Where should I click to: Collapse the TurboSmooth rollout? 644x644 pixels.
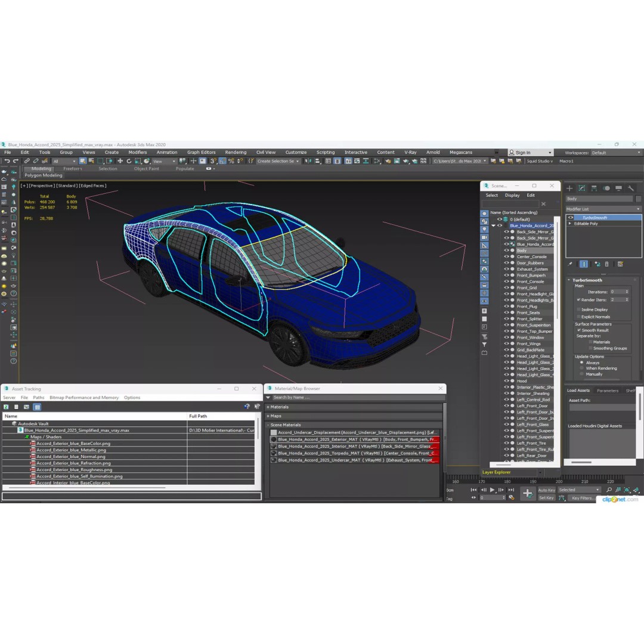pos(569,280)
